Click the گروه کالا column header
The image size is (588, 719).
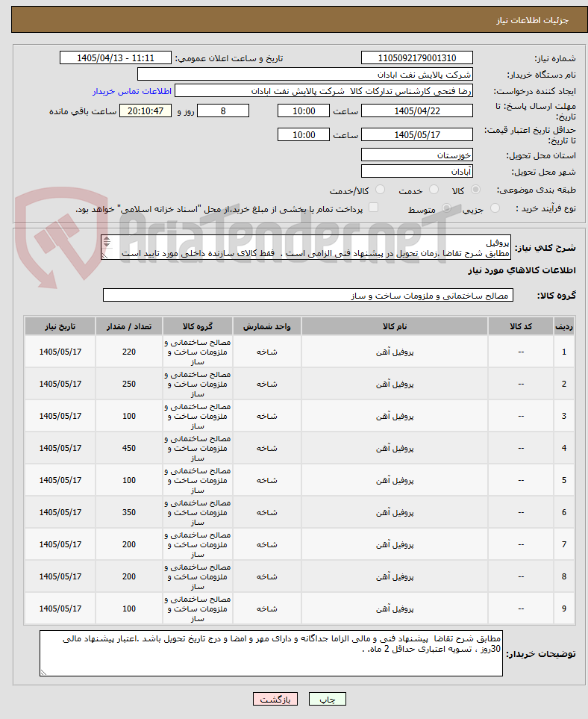(198, 326)
